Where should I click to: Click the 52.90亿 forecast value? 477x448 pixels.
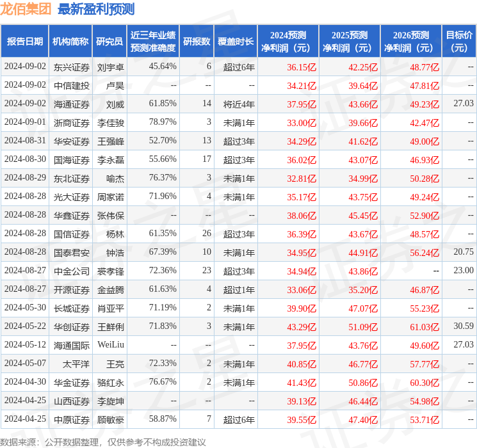pyautogui.click(x=424, y=216)
